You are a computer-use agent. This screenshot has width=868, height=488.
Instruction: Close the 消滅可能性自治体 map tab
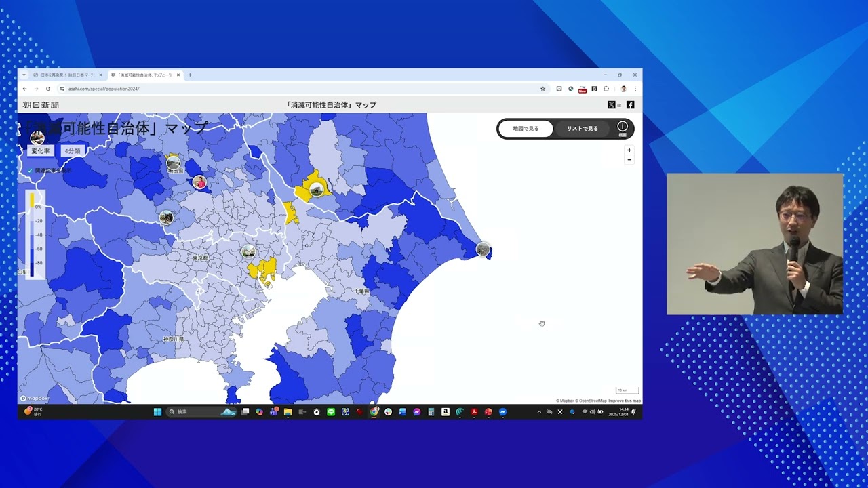click(178, 75)
